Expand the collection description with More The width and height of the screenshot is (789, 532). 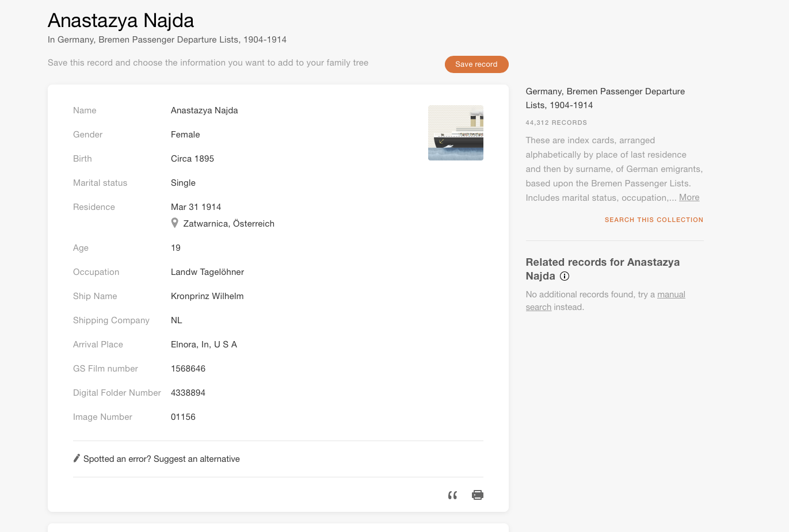pyautogui.click(x=689, y=197)
